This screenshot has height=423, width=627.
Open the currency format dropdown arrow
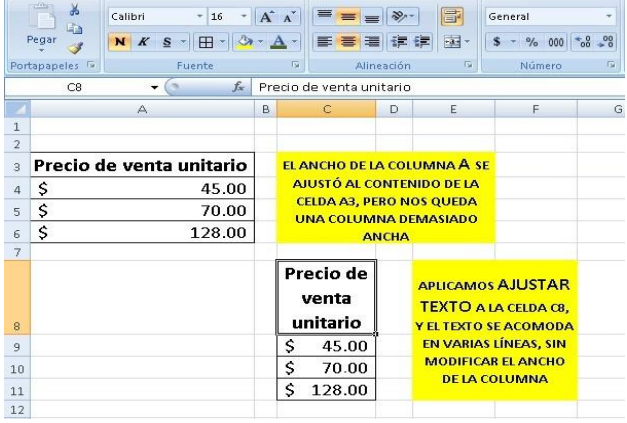pos(513,42)
